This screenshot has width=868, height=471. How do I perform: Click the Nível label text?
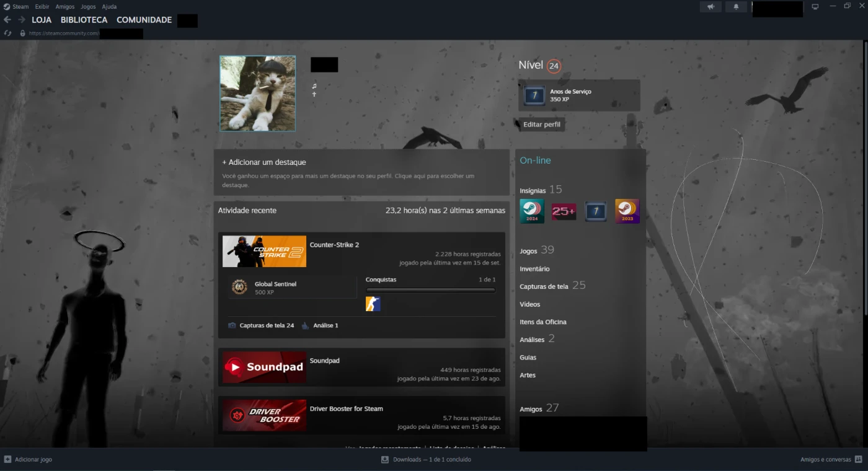[x=531, y=65]
